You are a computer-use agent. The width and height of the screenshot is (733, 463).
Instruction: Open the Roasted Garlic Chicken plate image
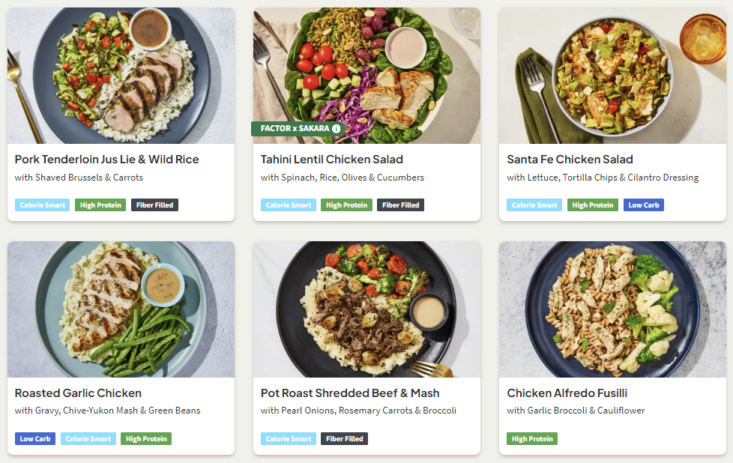[x=121, y=308]
